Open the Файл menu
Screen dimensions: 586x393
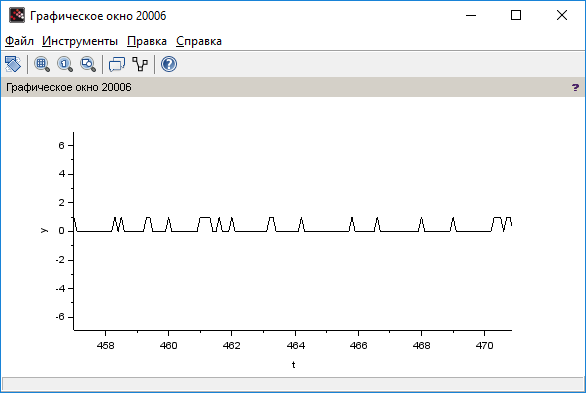(19, 41)
